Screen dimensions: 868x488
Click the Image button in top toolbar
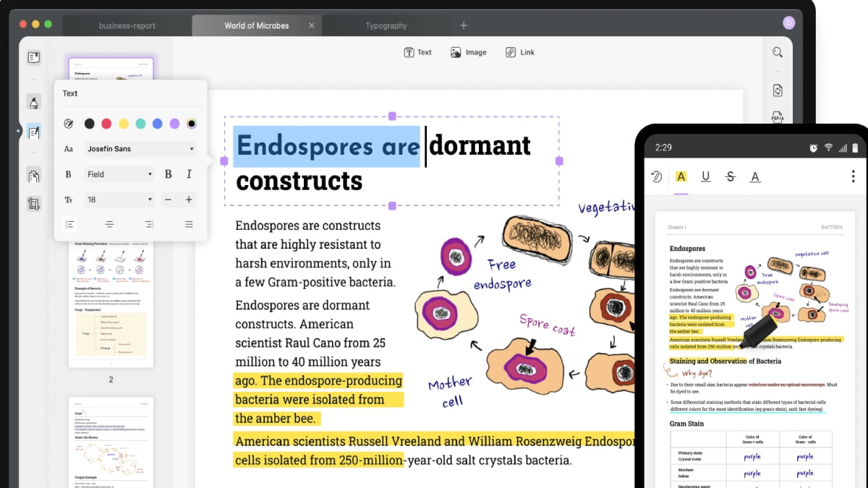pyautogui.click(x=468, y=52)
